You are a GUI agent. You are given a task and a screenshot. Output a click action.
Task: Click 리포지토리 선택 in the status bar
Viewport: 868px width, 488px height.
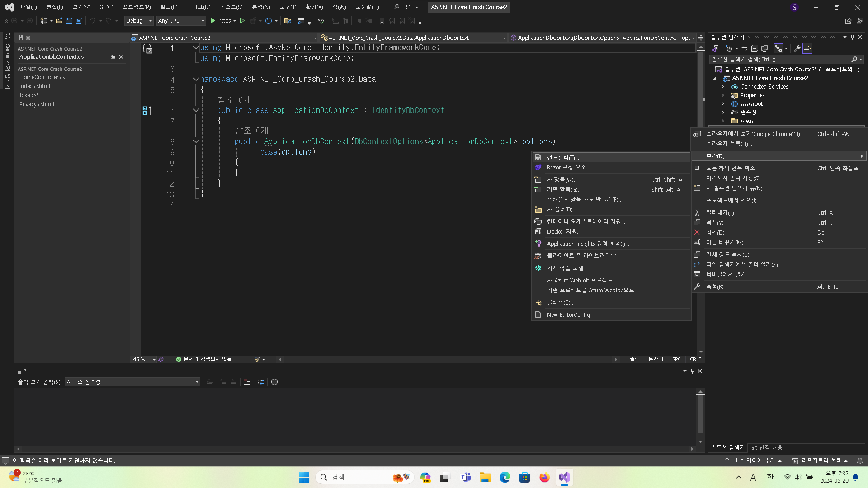point(820,460)
